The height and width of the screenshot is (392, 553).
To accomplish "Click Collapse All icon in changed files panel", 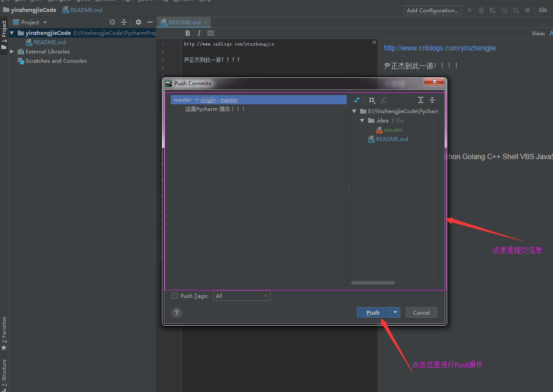I will coord(432,100).
